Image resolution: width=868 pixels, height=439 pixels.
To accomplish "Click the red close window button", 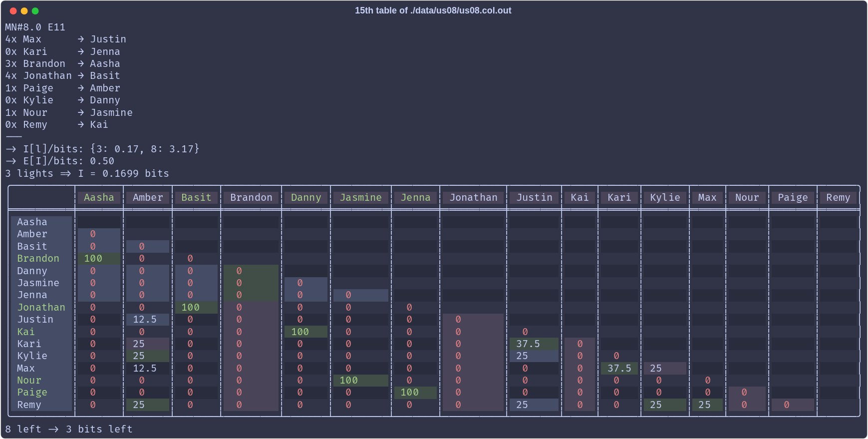I will tap(13, 11).
